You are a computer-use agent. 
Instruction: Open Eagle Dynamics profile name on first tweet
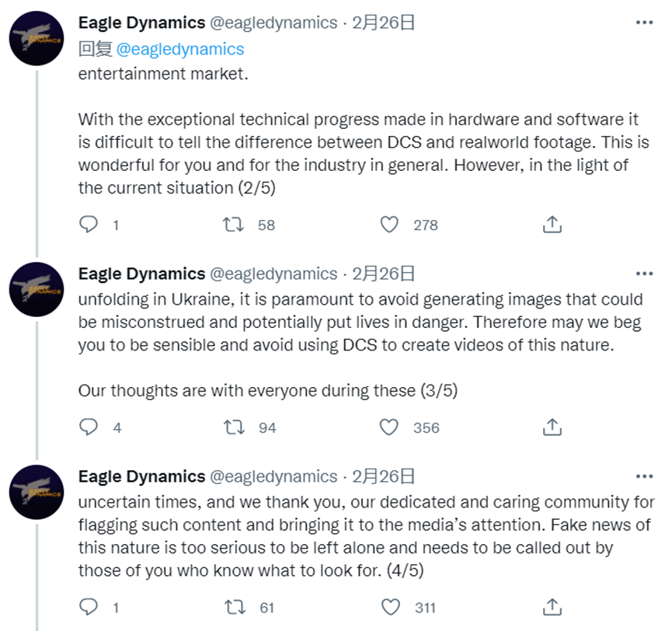pyautogui.click(x=142, y=23)
